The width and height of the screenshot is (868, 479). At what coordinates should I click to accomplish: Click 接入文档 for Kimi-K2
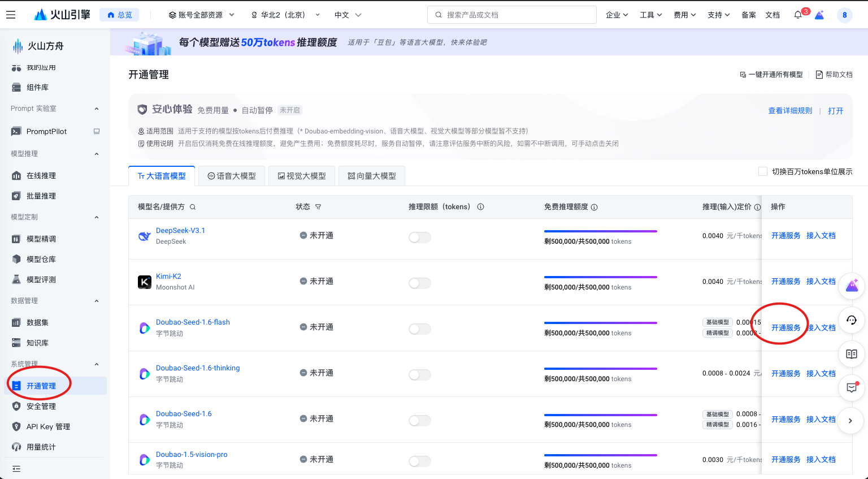(x=821, y=282)
